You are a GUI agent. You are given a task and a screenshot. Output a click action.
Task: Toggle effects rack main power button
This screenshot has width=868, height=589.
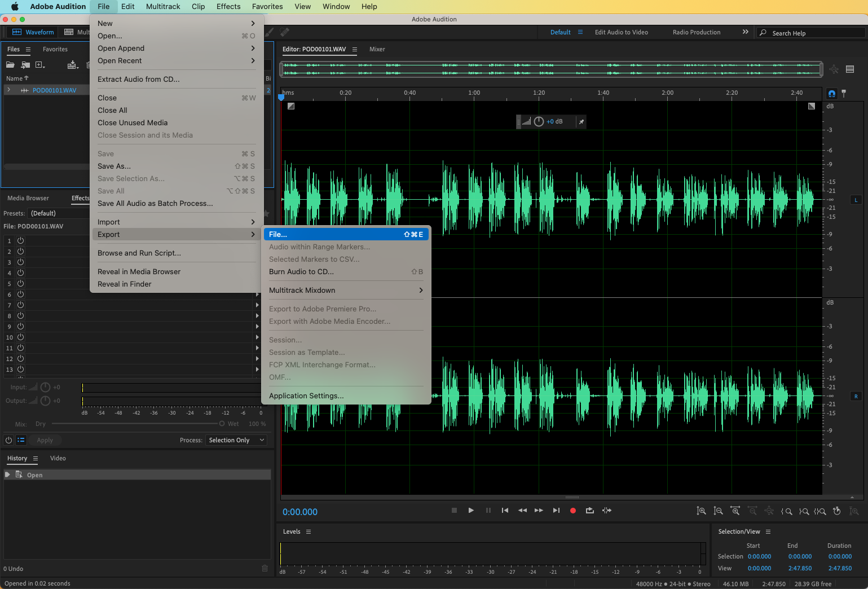(x=8, y=440)
